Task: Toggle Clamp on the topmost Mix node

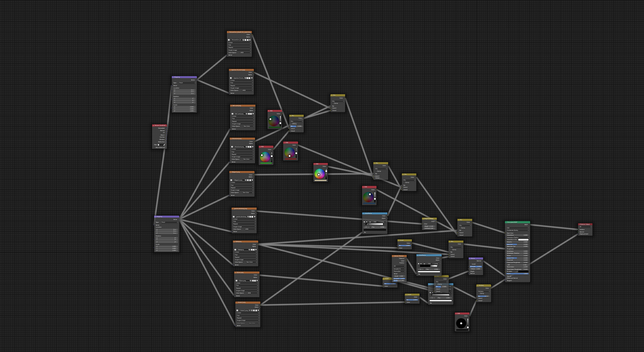Action: 333,103
